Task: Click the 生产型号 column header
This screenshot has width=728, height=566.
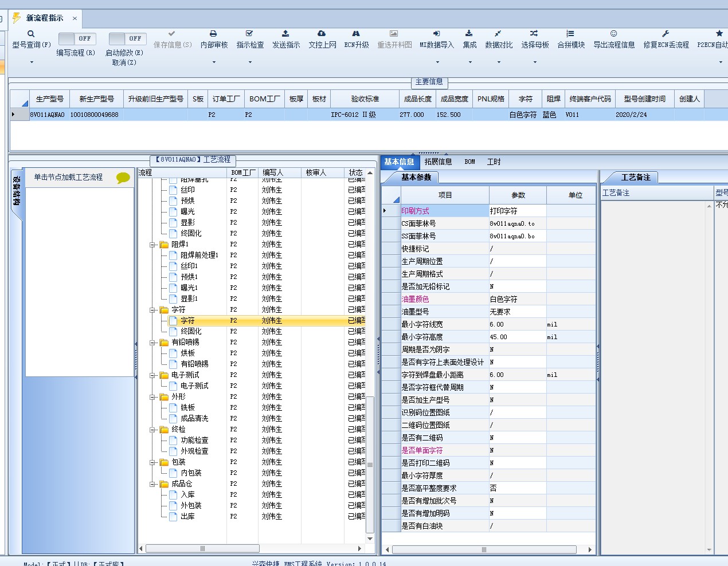Action: coord(49,99)
